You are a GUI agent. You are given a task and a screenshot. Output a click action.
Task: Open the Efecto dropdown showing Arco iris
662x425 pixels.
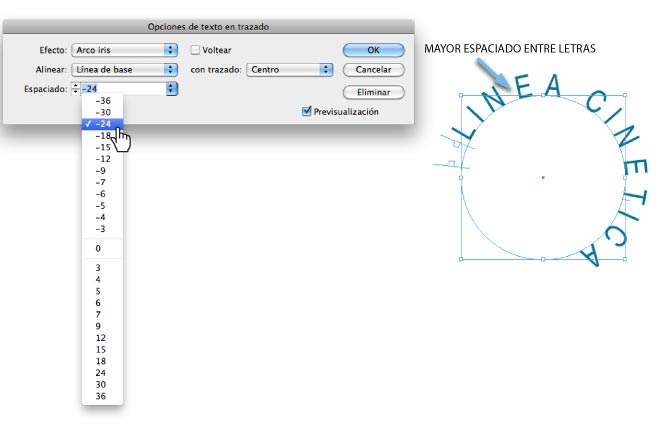[125, 50]
